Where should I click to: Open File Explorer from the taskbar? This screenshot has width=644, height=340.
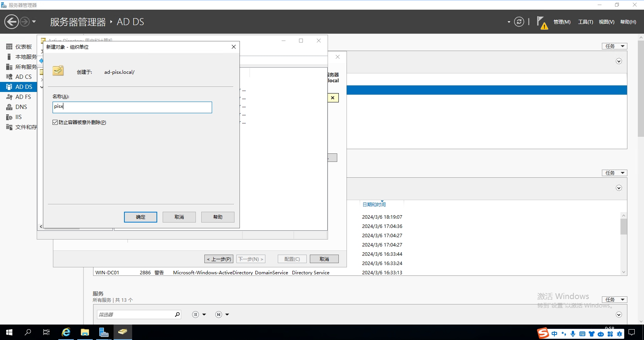[x=85, y=332]
